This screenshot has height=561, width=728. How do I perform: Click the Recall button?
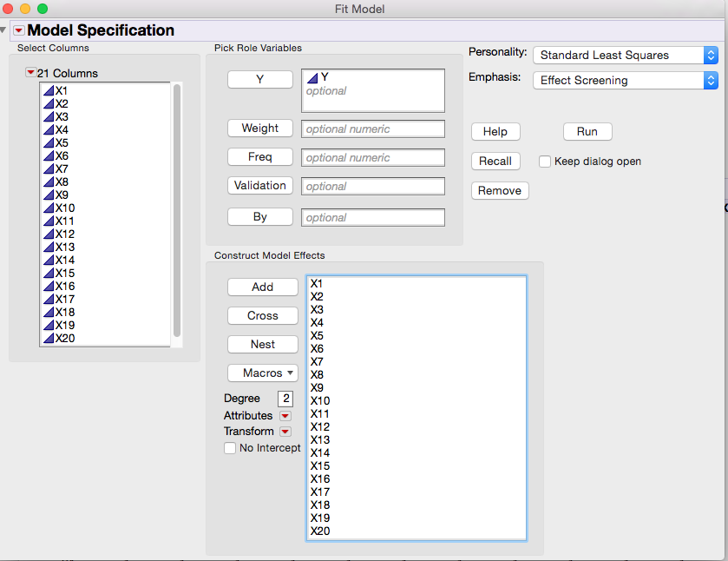click(495, 161)
